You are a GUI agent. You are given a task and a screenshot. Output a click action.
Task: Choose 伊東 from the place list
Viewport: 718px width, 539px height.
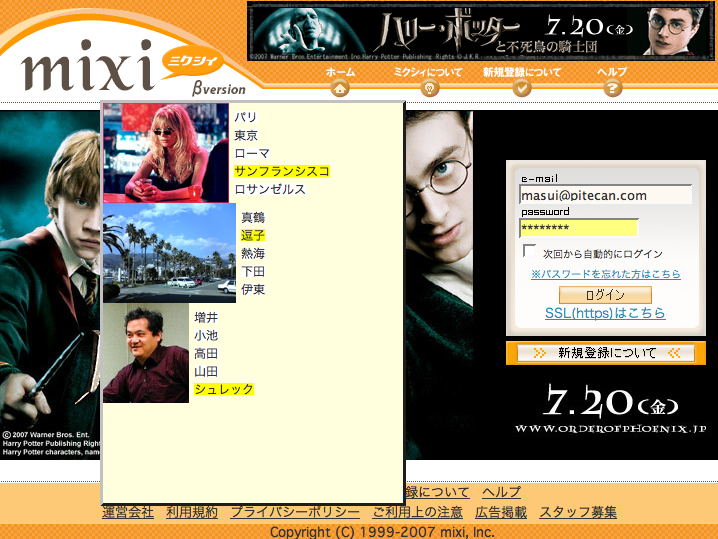pyautogui.click(x=253, y=289)
